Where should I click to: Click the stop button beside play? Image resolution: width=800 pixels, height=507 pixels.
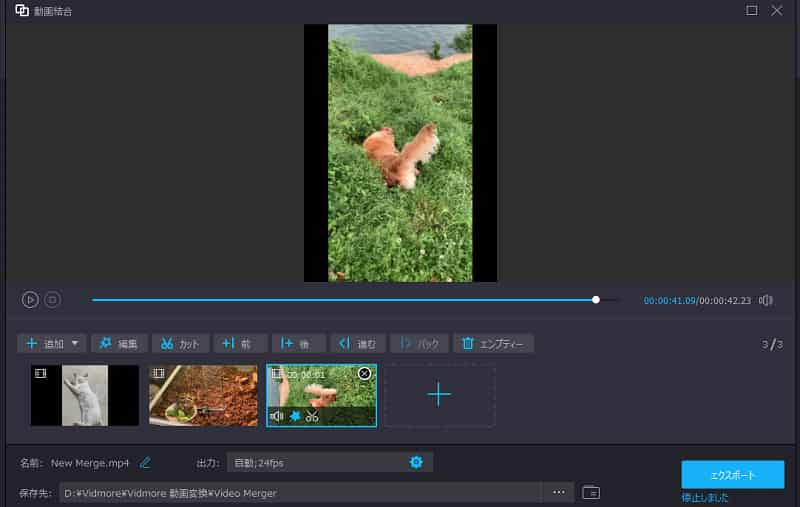click(x=53, y=299)
